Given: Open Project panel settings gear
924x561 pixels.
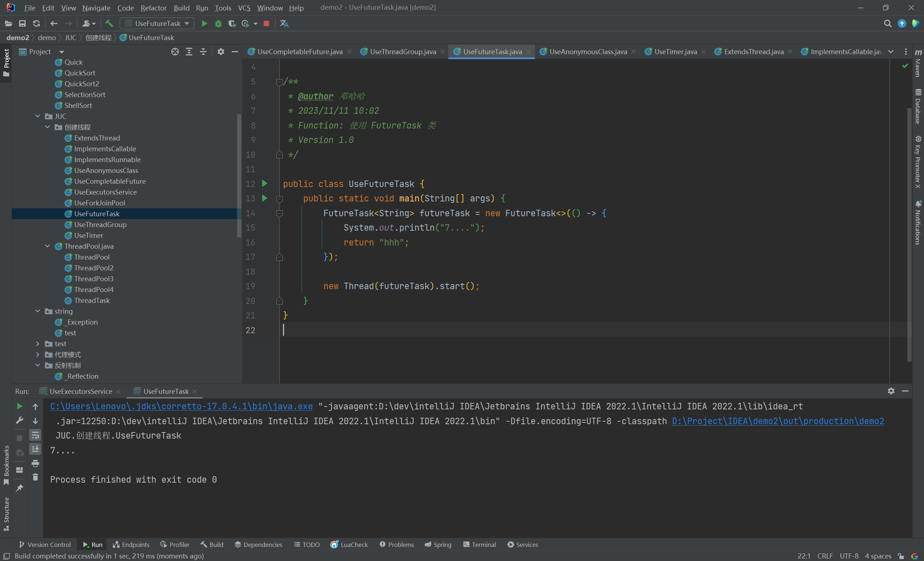Looking at the screenshot, I should 221,52.
